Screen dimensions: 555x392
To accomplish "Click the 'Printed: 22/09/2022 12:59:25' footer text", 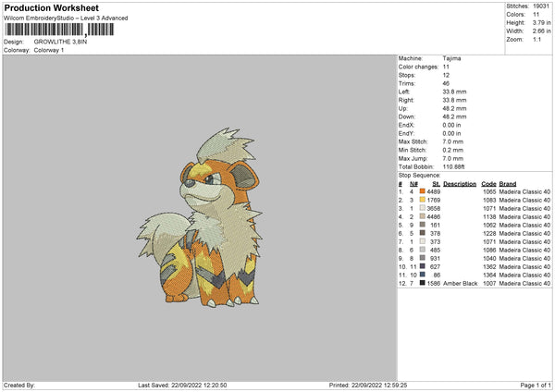I will 368,386.
